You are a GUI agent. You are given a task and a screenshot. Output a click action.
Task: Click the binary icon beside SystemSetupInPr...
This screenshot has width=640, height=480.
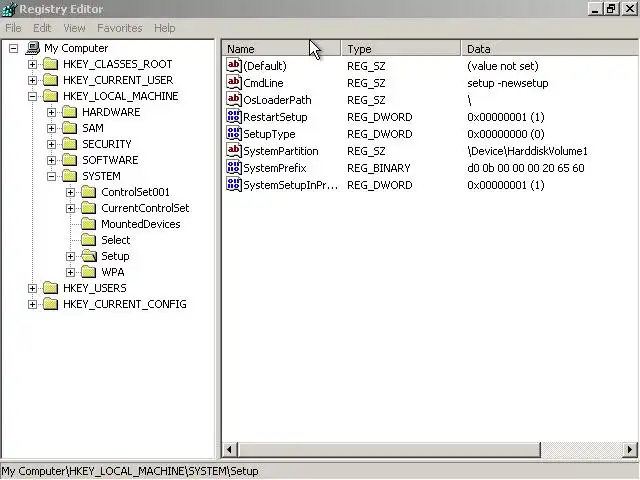coord(234,185)
